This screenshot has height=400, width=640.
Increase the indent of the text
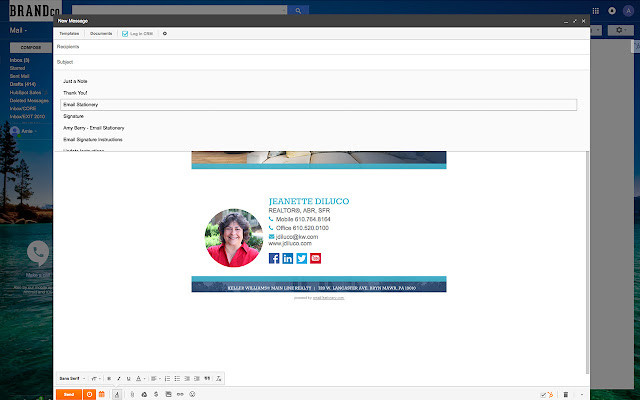[x=197, y=379]
